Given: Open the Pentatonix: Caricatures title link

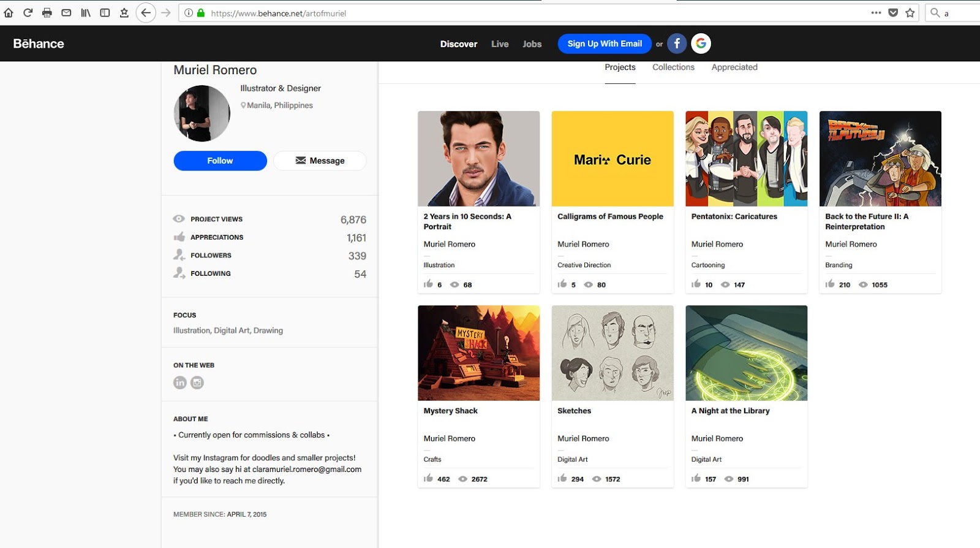Looking at the screenshot, I should click(734, 216).
